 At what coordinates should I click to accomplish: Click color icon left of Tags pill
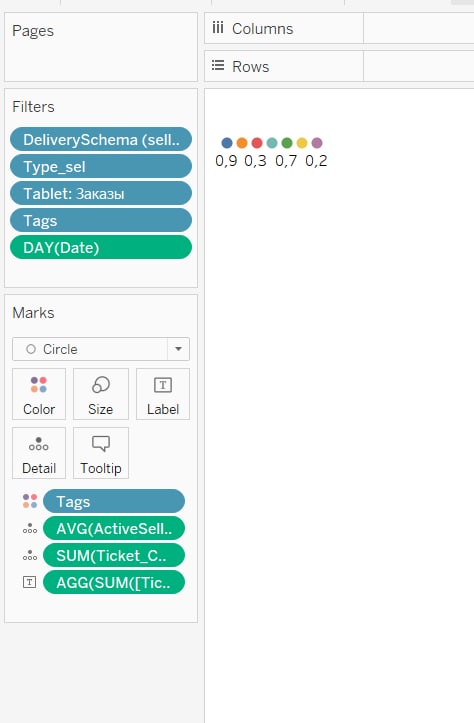(30, 501)
